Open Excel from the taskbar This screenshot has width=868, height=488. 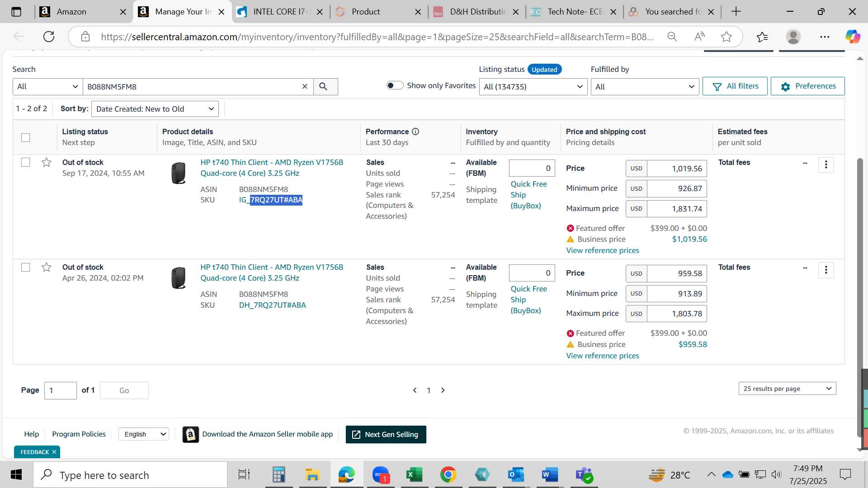pyautogui.click(x=414, y=475)
